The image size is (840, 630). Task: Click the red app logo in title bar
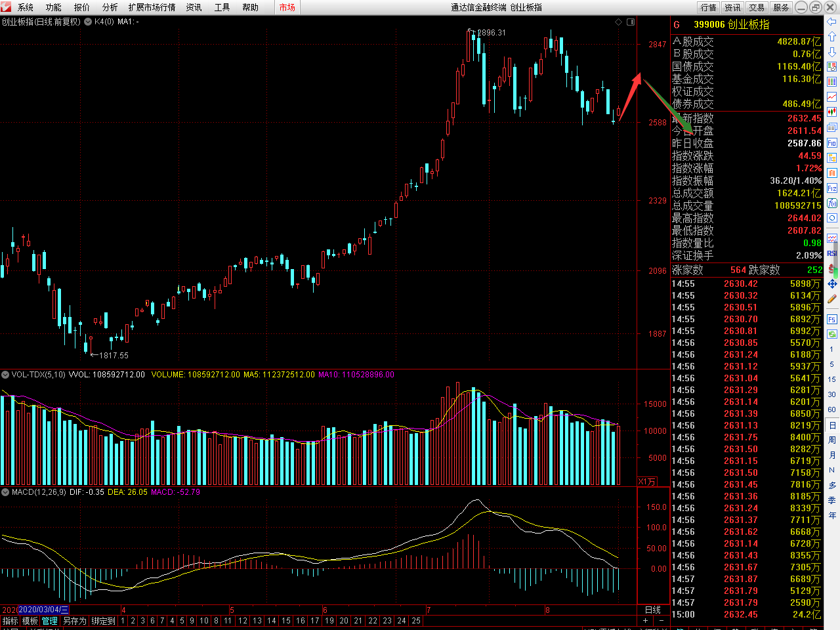point(6,7)
